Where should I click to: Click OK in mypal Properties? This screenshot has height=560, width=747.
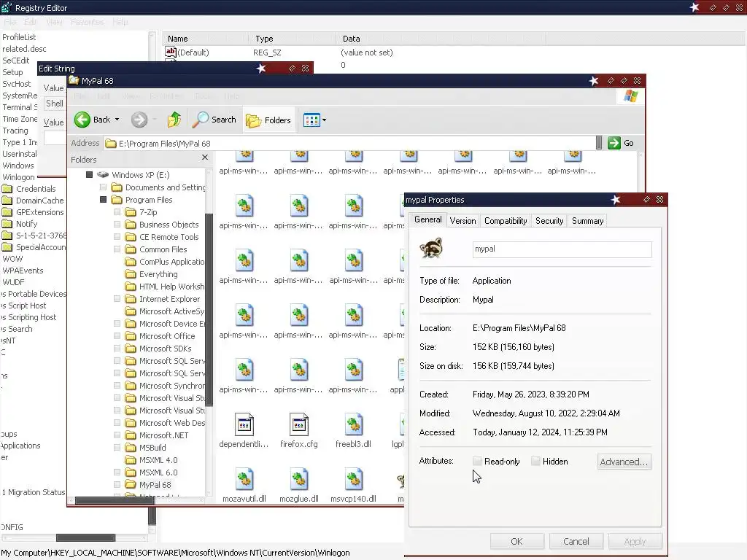(x=517, y=542)
